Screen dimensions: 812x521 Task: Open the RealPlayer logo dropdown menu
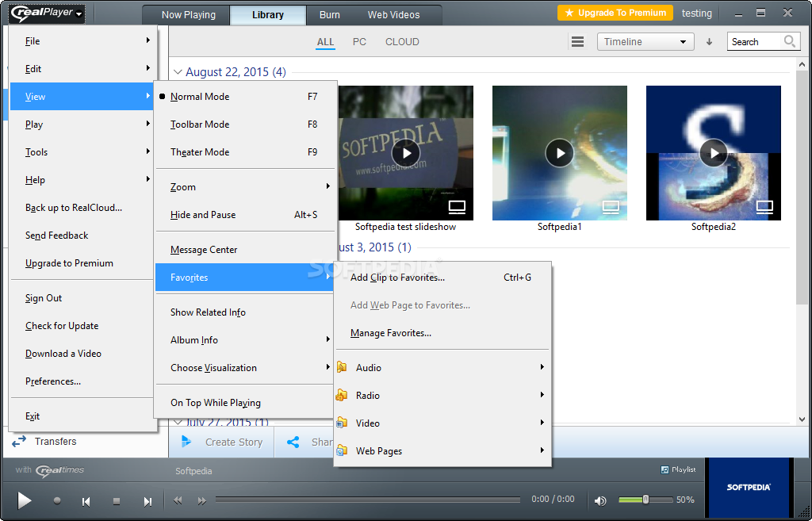(x=47, y=13)
